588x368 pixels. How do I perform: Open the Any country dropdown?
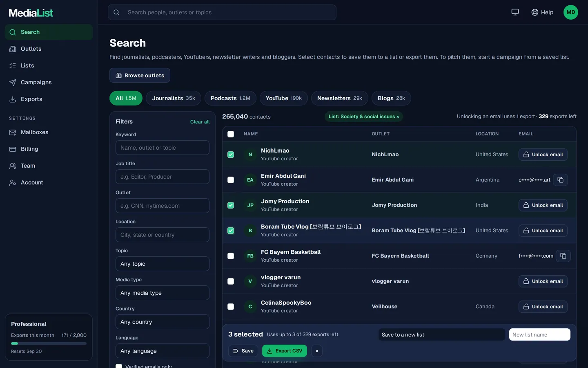click(x=163, y=322)
